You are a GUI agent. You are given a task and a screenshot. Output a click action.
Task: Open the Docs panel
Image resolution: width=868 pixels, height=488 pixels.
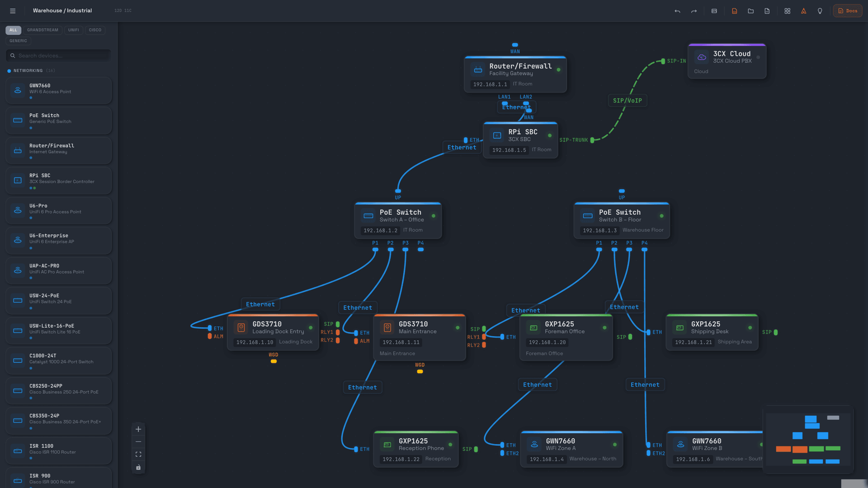(847, 10)
